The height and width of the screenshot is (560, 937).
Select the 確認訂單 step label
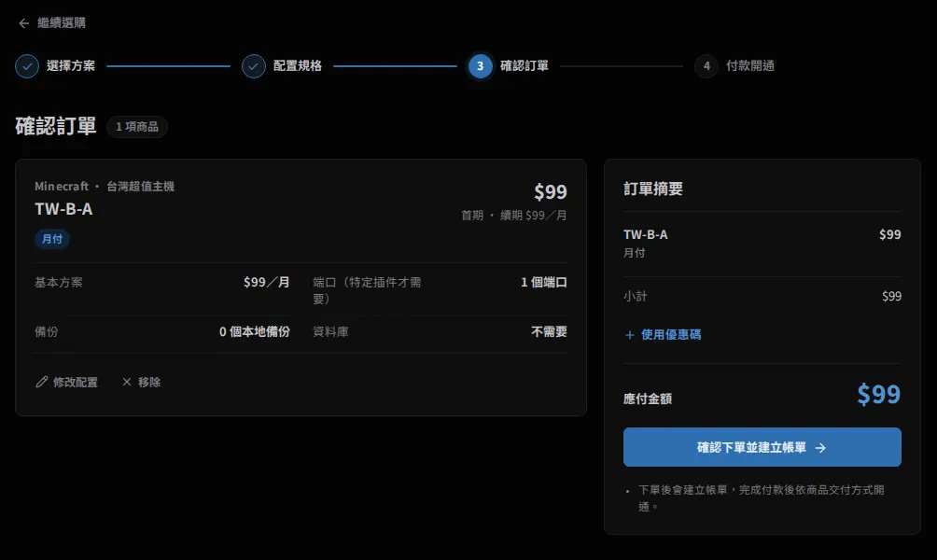(x=524, y=65)
